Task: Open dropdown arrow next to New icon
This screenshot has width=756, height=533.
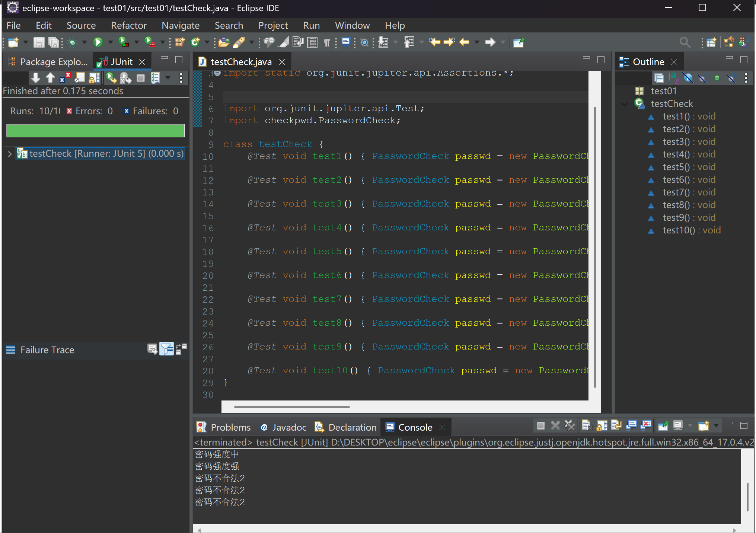Action: click(25, 42)
